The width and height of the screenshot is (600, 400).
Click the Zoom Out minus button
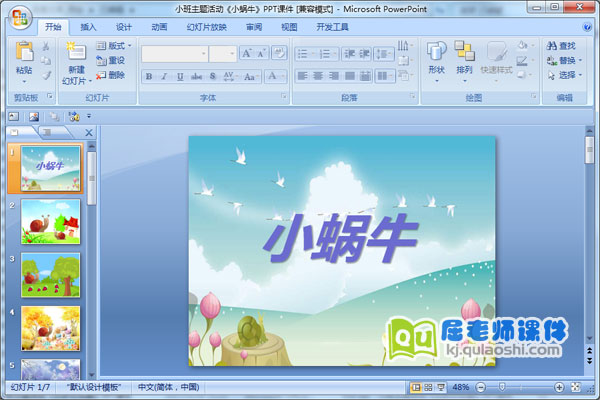[481, 387]
